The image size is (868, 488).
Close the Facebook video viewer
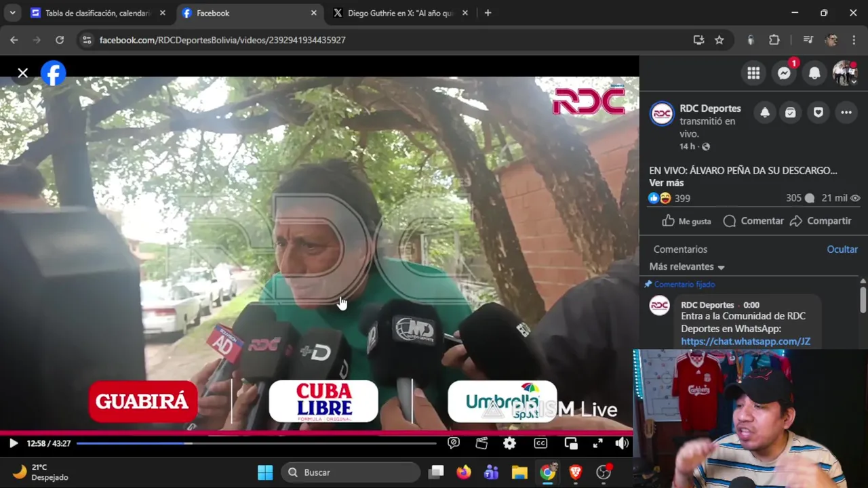click(22, 73)
